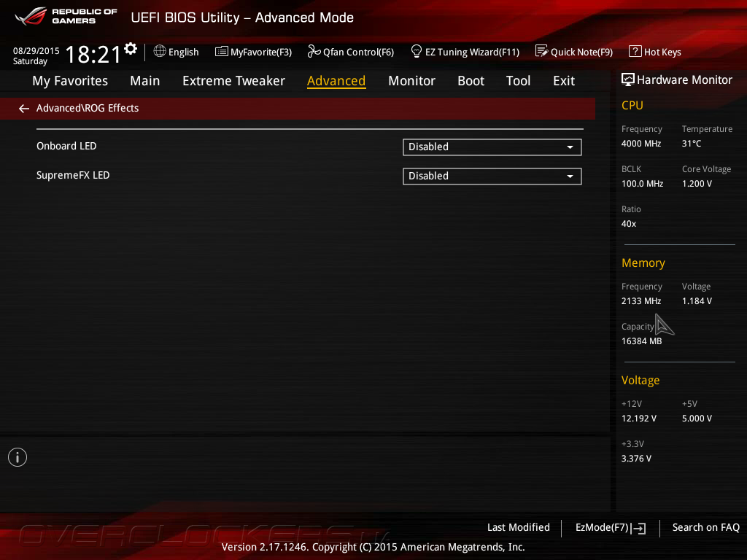The width and height of the screenshot is (747, 560).
Task: Click the Memory section heading
Action: (643, 262)
